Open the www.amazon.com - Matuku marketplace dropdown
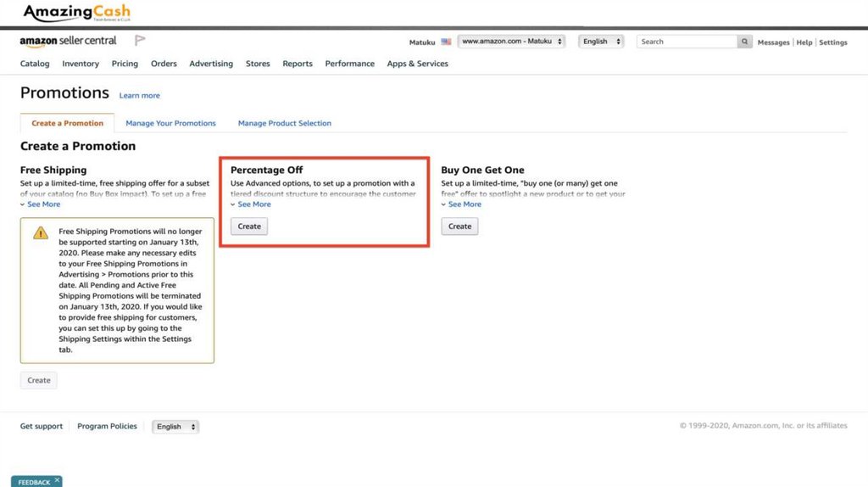 click(511, 42)
